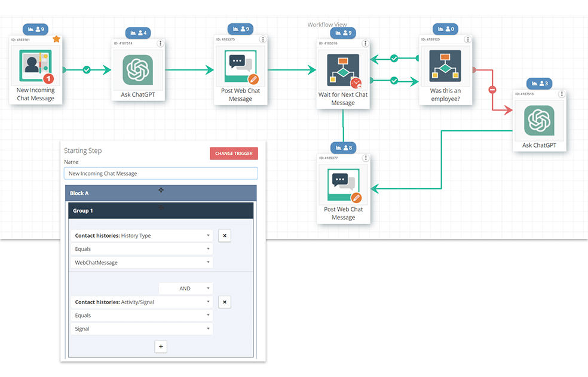Click the right-side Ask ChatGPT node icon

[x=539, y=120]
